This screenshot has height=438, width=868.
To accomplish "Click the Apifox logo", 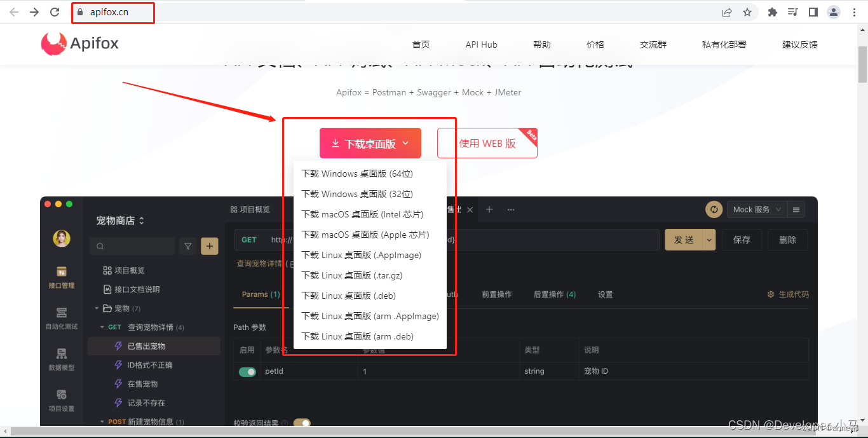I will pyautogui.click(x=80, y=44).
